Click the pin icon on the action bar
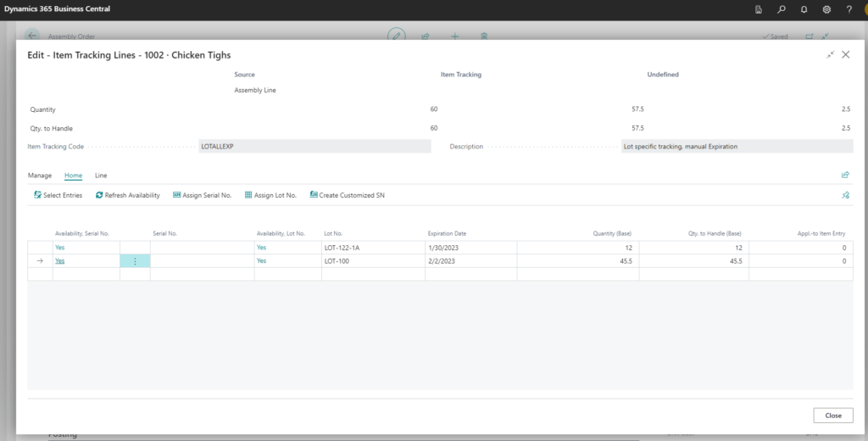The image size is (868, 441). tap(845, 195)
